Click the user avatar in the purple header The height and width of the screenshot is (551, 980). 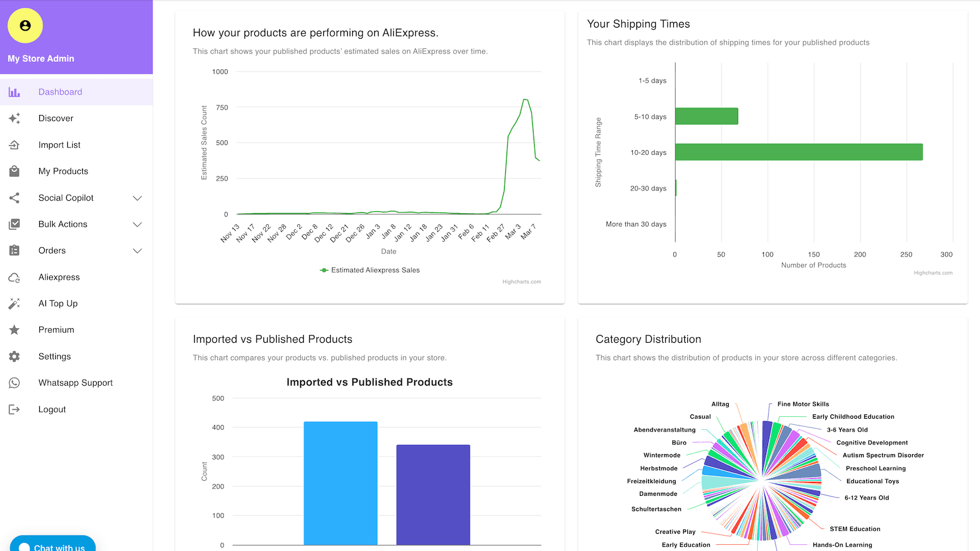point(25,26)
